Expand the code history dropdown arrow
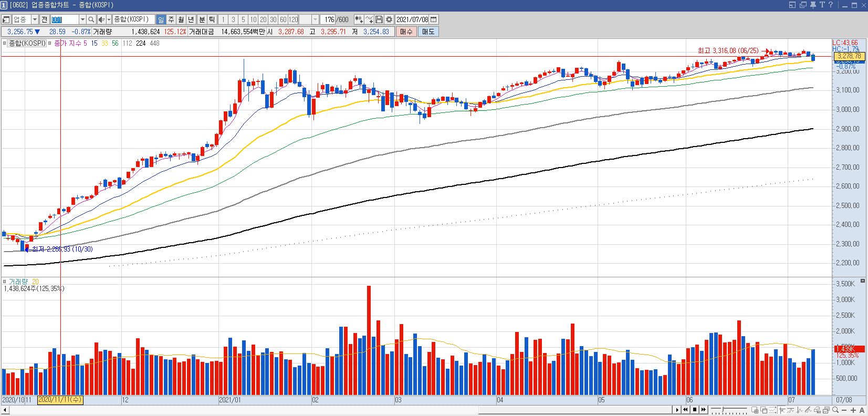This screenshot has width=868, height=416. (x=82, y=19)
